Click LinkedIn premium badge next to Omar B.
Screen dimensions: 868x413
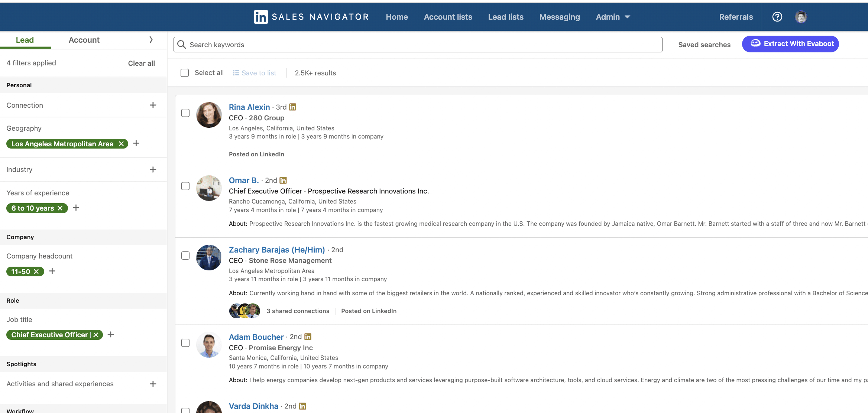(x=283, y=180)
